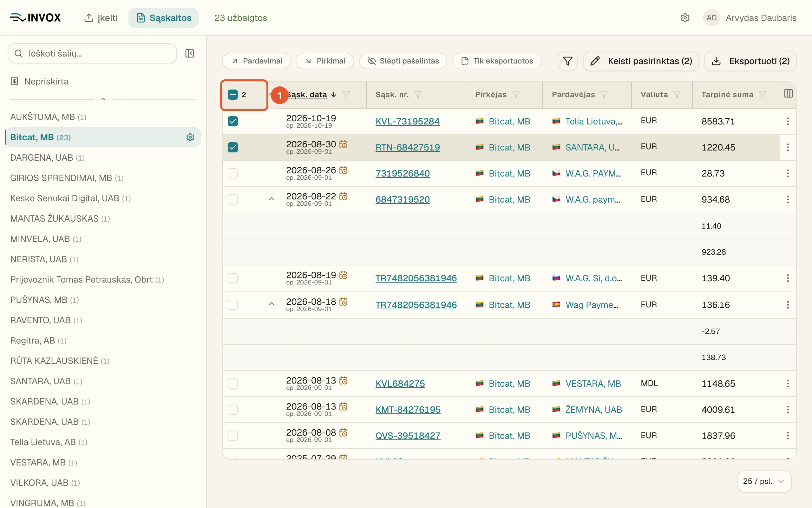Filter the Sąsk. data column
This screenshot has height=508, width=812.
pos(346,95)
